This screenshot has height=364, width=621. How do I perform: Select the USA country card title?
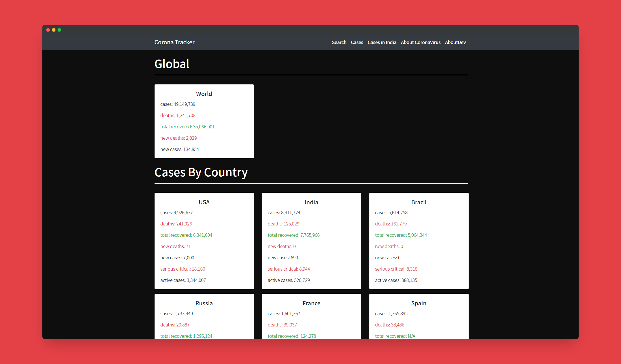[x=204, y=202]
